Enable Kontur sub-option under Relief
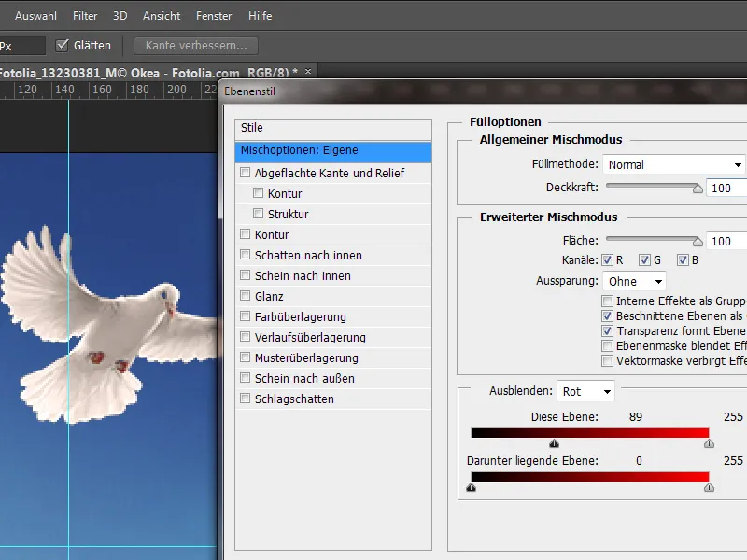The height and width of the screenshot is (560, 747). (258, 193)
